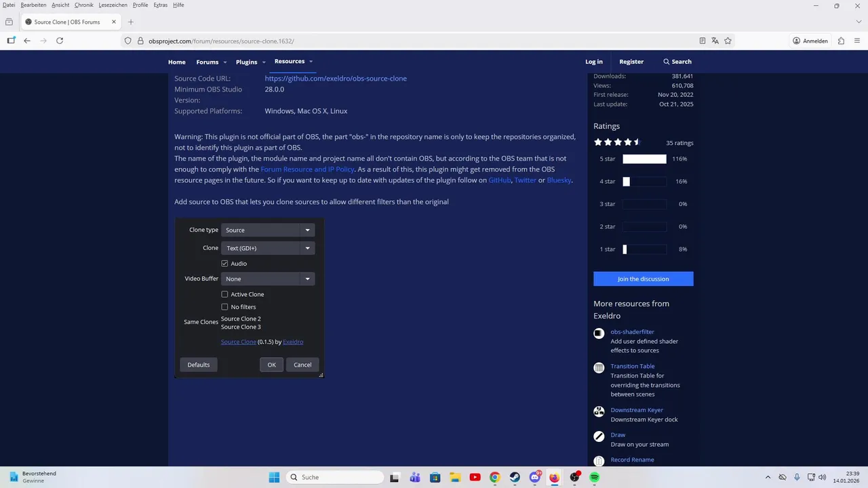Open the Record Rename resource link

[x=632, y=460]
